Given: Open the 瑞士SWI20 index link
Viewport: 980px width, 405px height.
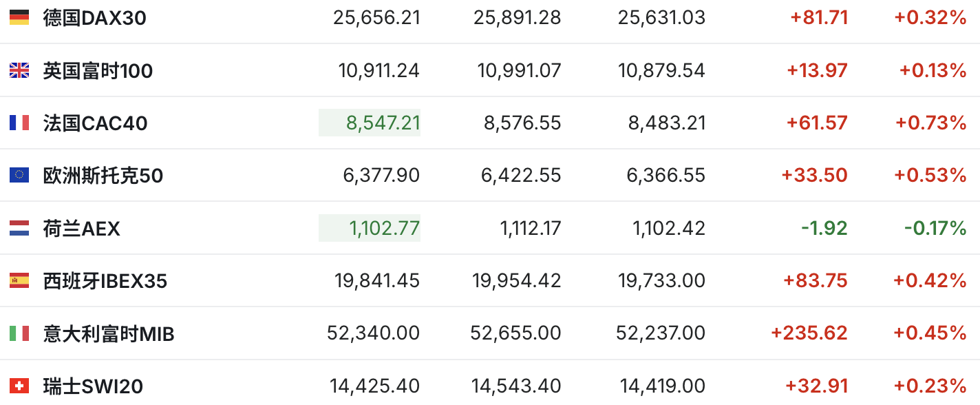Looking at the screenshot, I should (93, 386).
